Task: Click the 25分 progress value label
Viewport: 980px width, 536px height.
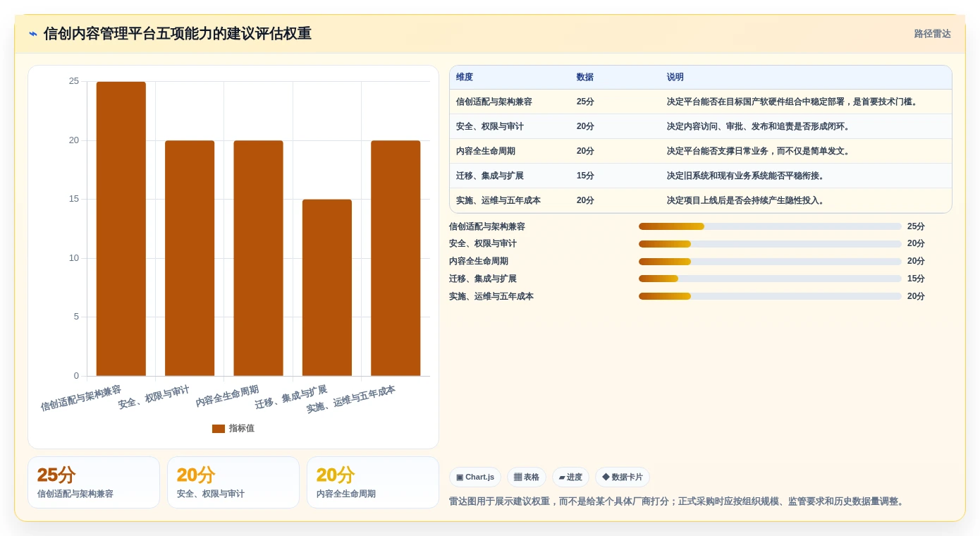Action: coord(916,226)
